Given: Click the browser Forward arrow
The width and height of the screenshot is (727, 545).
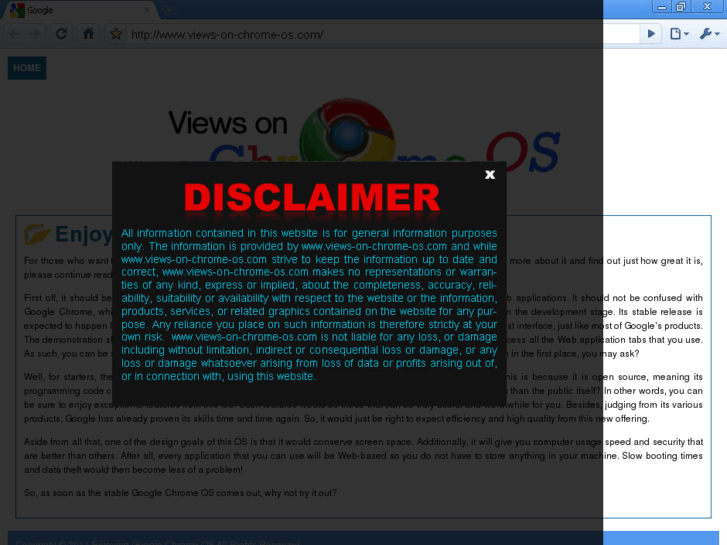Looking at the screenshot, I should tap(35, 34).
